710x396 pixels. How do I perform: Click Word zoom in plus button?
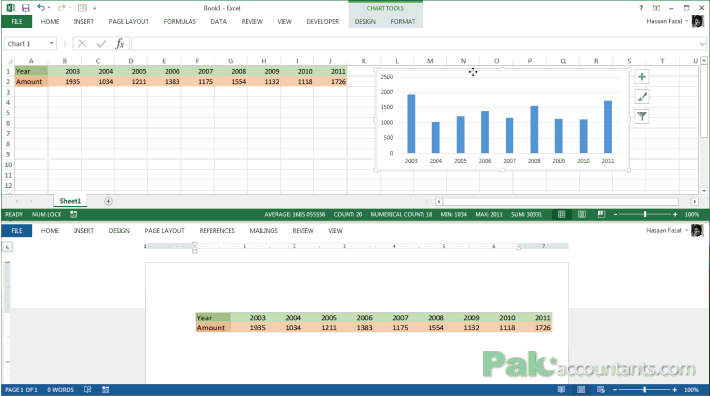[x=675, y=389]
